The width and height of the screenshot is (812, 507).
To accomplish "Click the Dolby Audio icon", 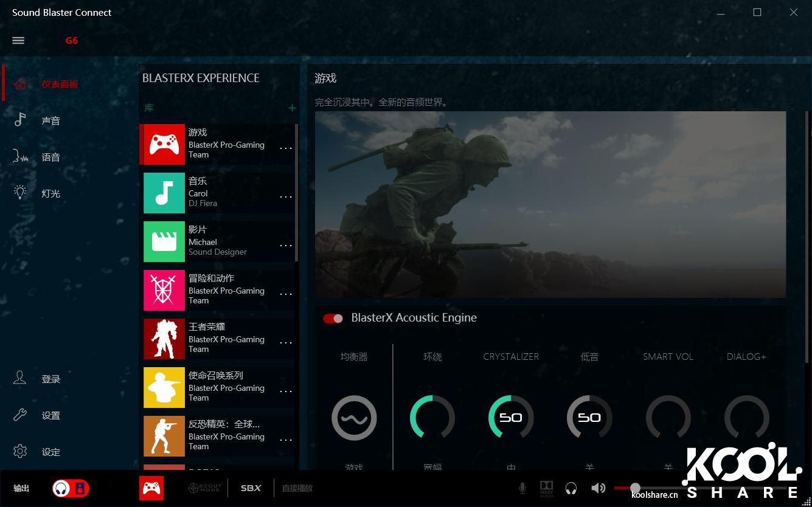I will [546, 488].
